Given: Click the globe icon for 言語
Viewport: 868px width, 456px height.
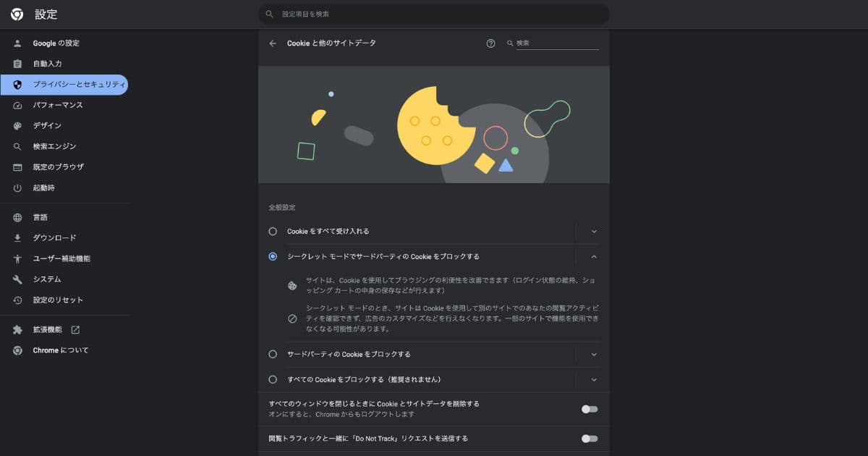Looking at the screenshot, I should click(17, 217).
